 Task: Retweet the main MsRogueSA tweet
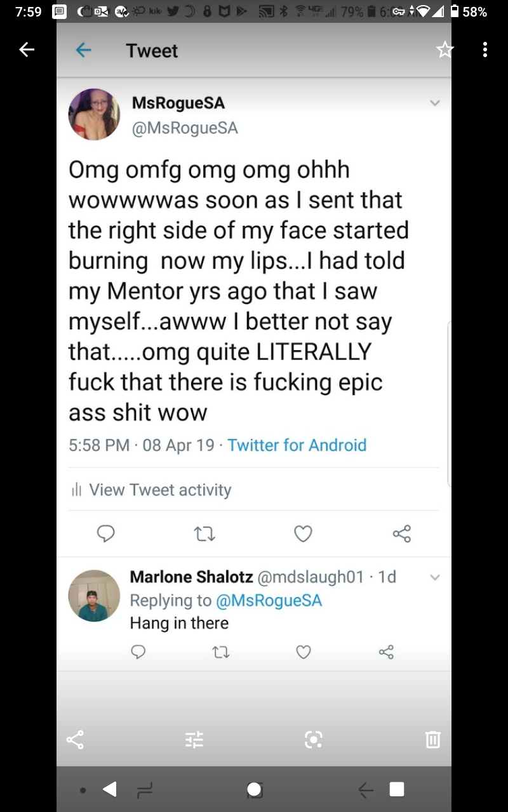(x=204, y=534)
